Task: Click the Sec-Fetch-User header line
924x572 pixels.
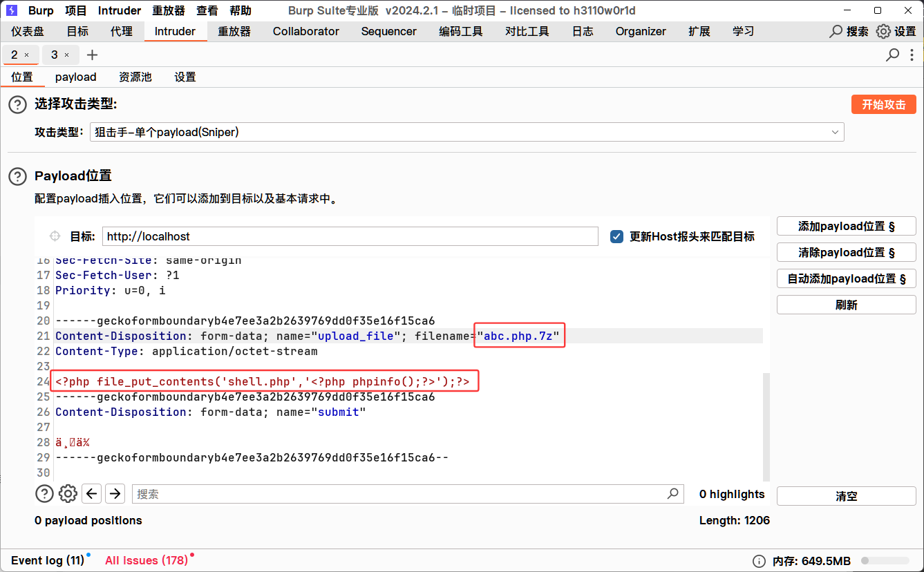Action: coord(117,275)
